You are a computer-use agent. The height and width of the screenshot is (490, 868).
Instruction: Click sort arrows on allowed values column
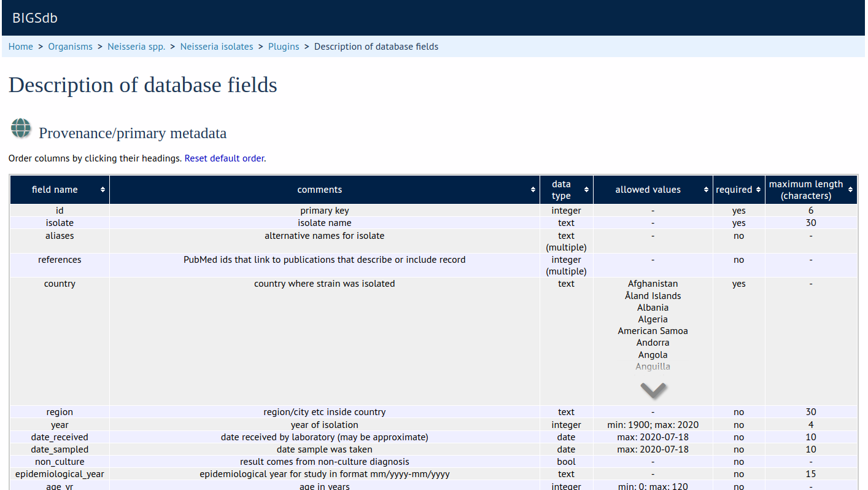point(706,190)
